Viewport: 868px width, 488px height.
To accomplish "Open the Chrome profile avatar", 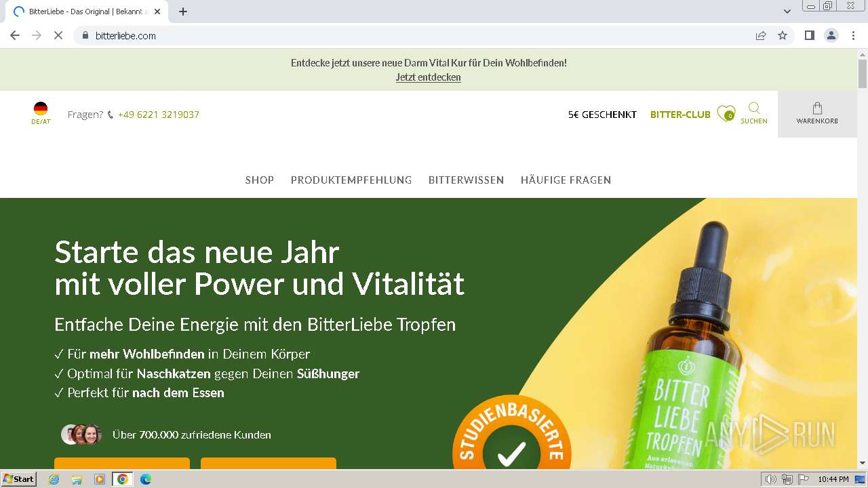I will (x=831, y=35).
